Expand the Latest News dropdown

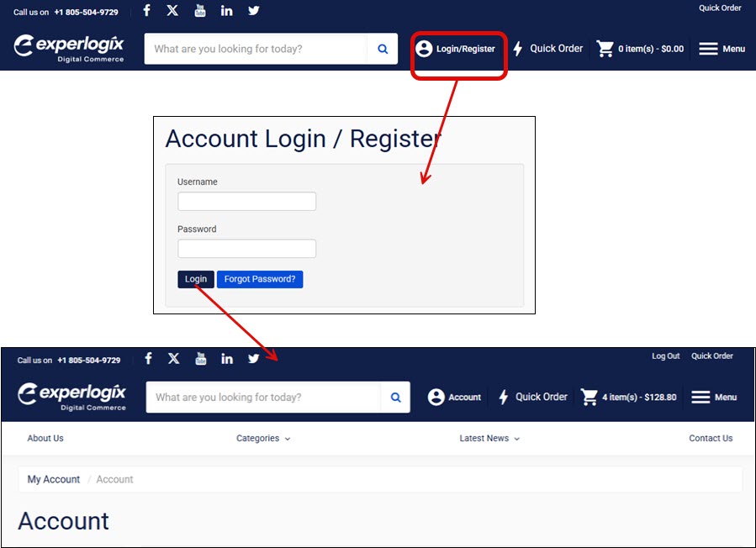coord(489,438)
